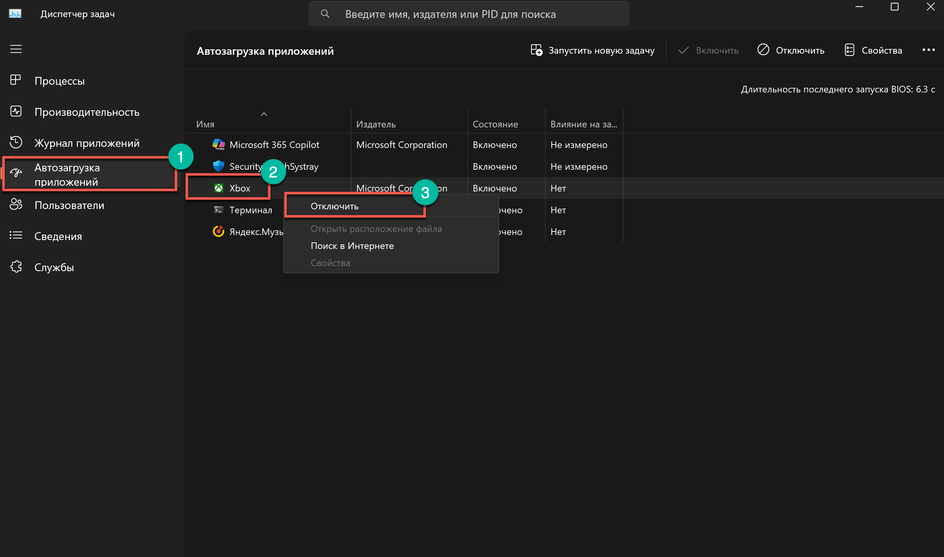Select the Терминал row name
Viewport: 944px width, 557px height.
click(x=250, y=210)
